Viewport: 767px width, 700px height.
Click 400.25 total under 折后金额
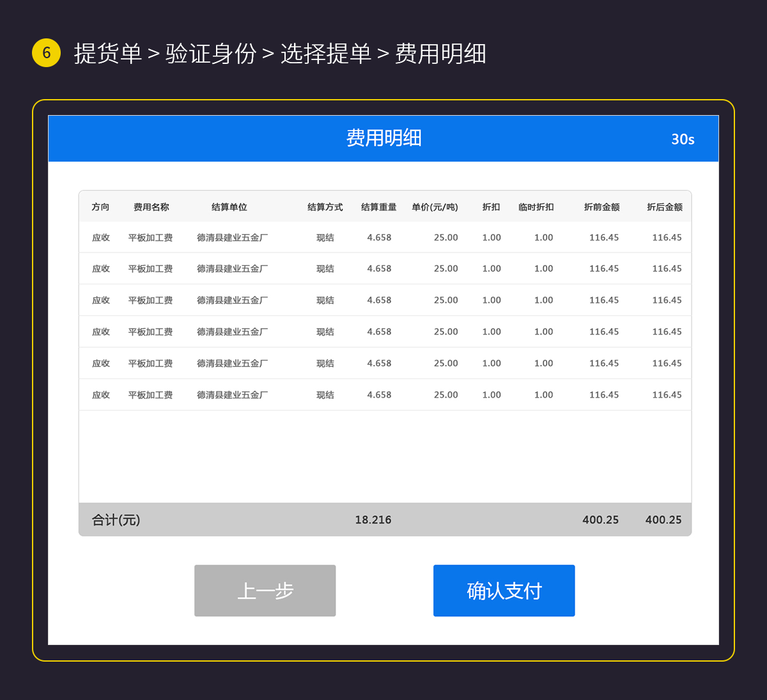point(663,520)
